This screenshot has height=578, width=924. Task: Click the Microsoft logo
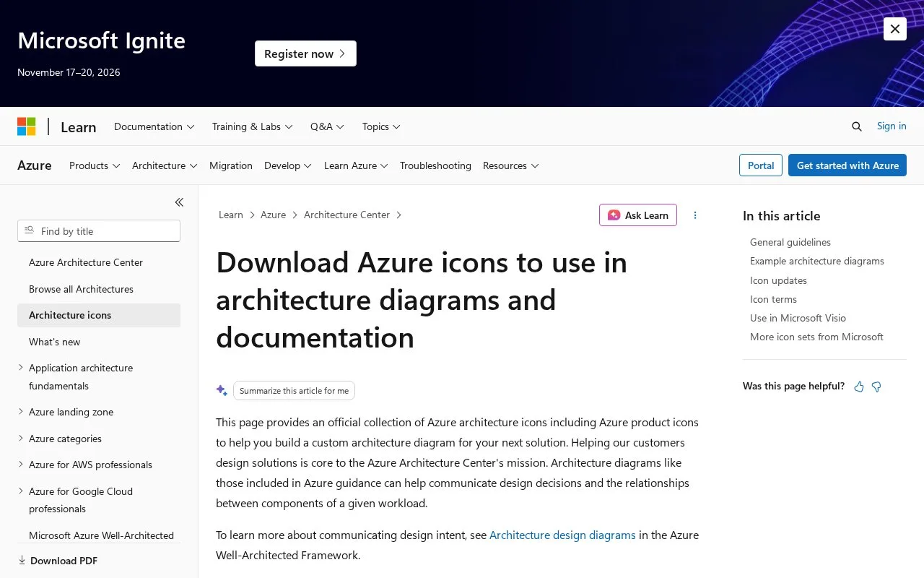(x=27, y=126)
